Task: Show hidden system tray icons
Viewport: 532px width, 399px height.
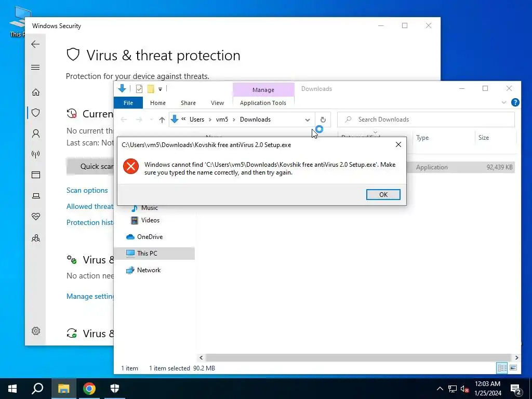Action: 440,389
